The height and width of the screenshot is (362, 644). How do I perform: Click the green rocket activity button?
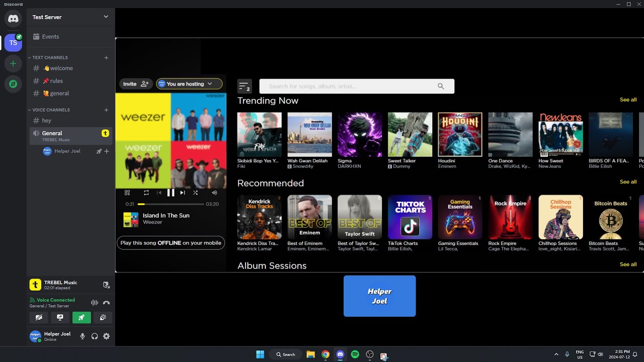coord(82,317)
